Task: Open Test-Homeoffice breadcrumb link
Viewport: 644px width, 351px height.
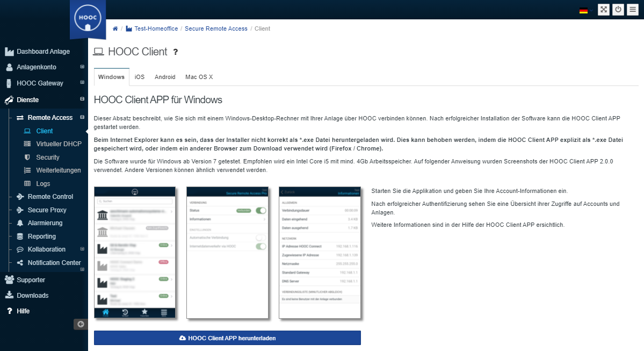Action: 155,28
